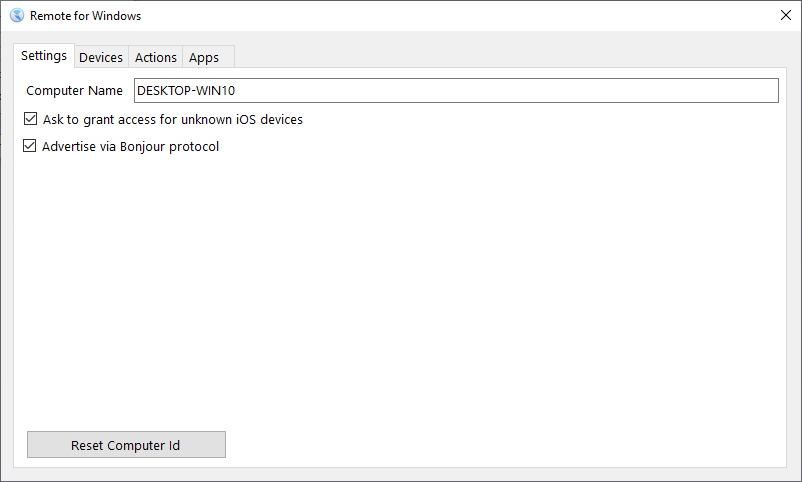Image resolution: width=802 pixels, height=482 pixels.
Task: Click the Computer Name label
Action: (x=74, y=90)
